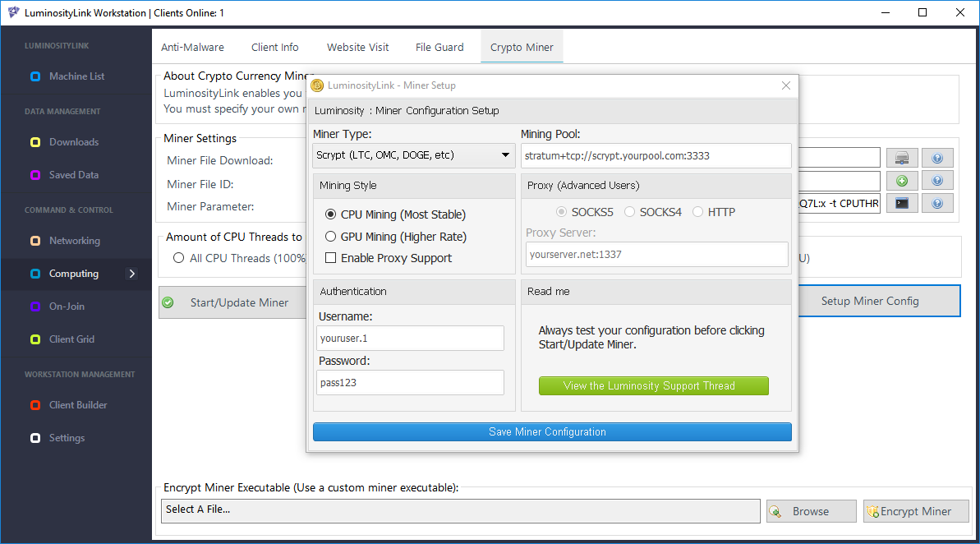Click the Mining Pool address field

pos(656,155)
